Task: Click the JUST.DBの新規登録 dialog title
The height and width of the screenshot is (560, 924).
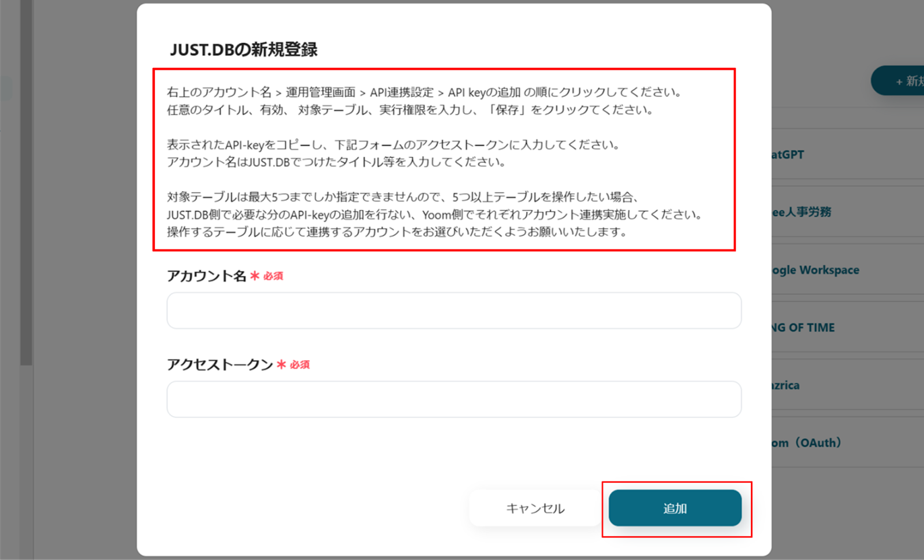Action: [244, 50]
